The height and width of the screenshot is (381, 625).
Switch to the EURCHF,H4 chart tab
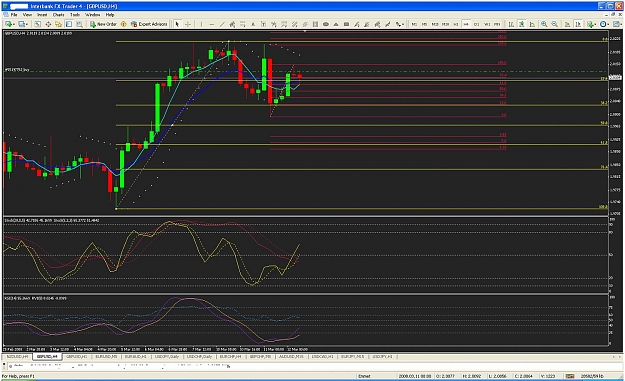pyautogui.click(x=230, y=356)
